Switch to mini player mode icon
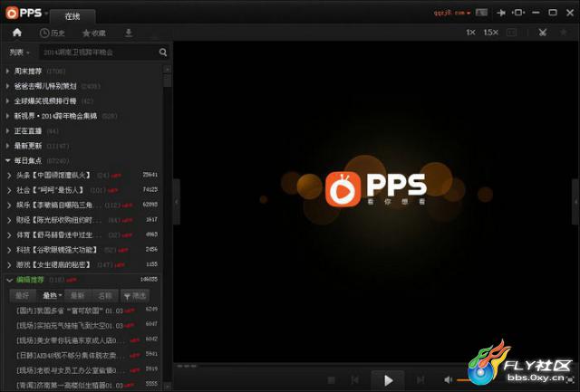Image resolution: width=580 pixels, height=392 pixels. coord(518,13)
